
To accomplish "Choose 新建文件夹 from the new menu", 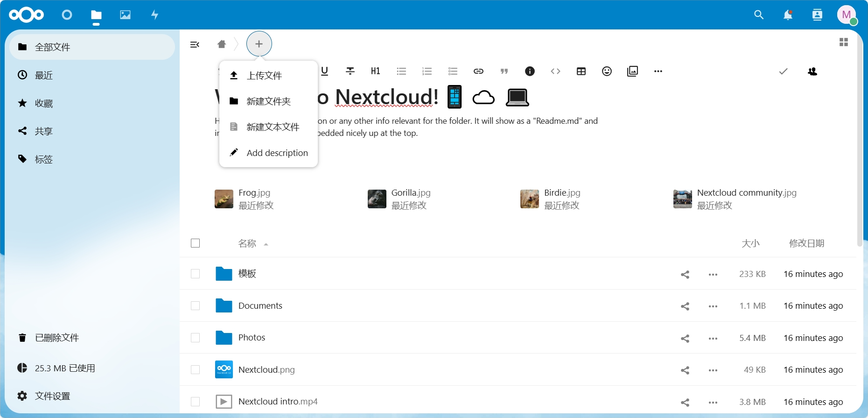I will [268, 101].
